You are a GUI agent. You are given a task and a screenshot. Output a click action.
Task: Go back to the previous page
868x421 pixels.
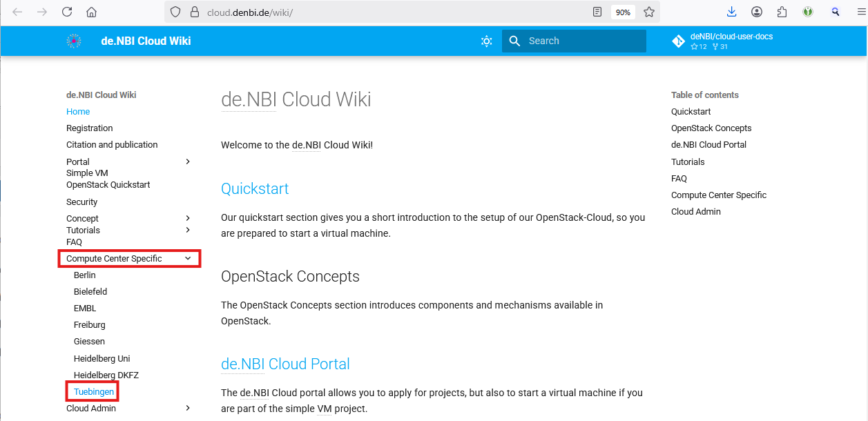coord(17,12)
